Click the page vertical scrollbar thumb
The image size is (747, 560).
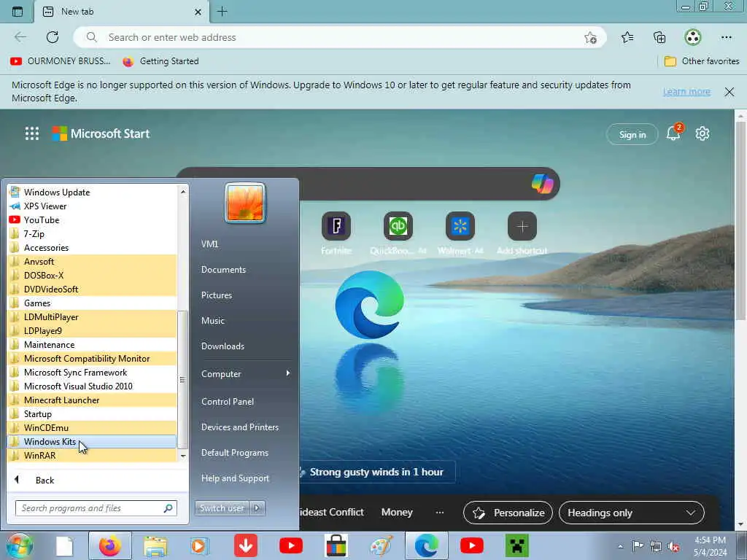coord(741,220)
